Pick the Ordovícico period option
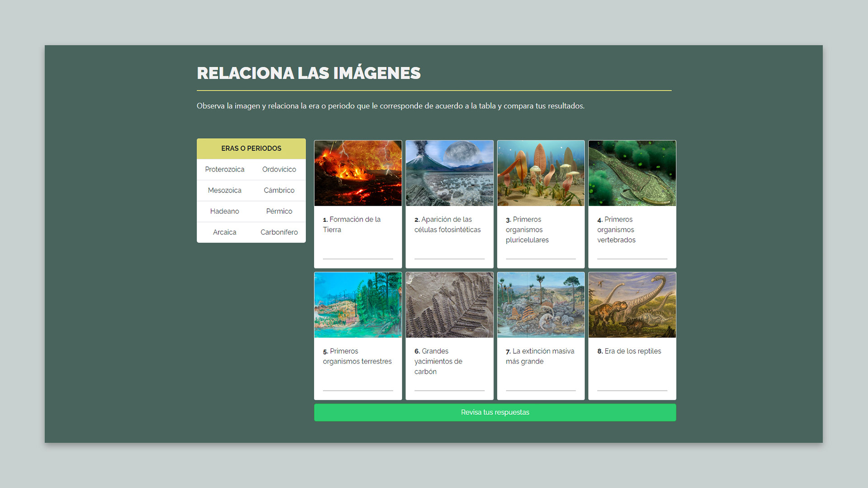 tap(279, 169)
